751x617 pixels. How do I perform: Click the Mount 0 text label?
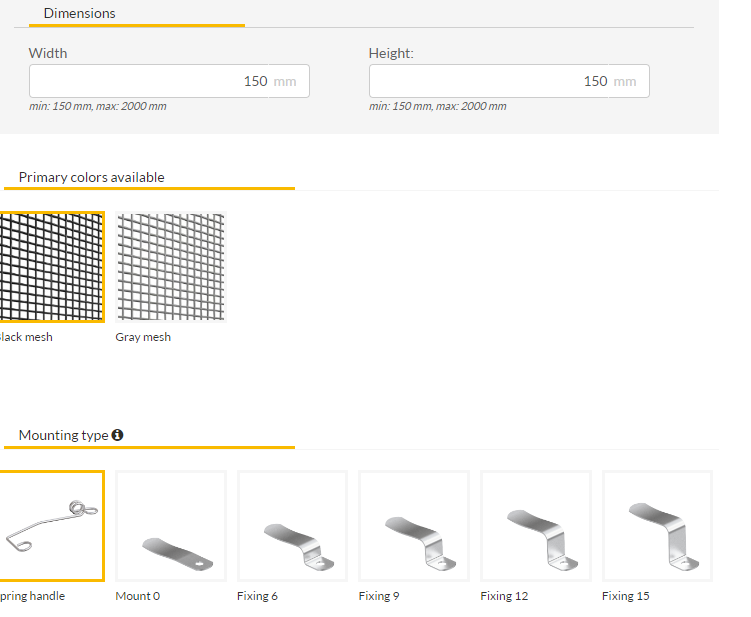click(137, 596)
